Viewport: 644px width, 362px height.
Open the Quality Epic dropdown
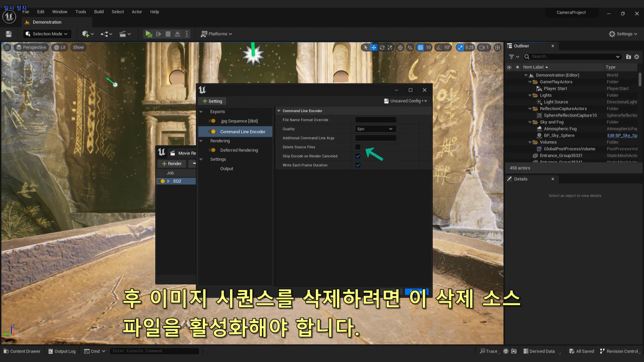(375, 129)
